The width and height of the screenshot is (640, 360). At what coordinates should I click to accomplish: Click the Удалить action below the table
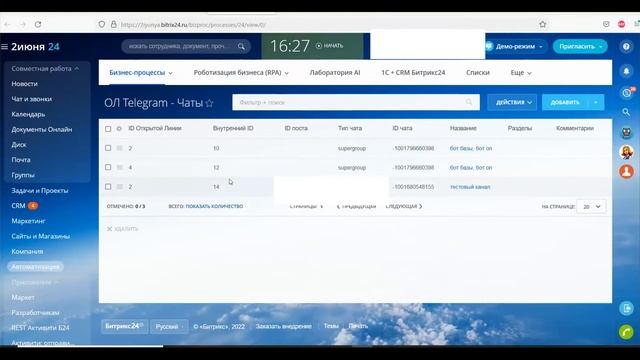123,229
